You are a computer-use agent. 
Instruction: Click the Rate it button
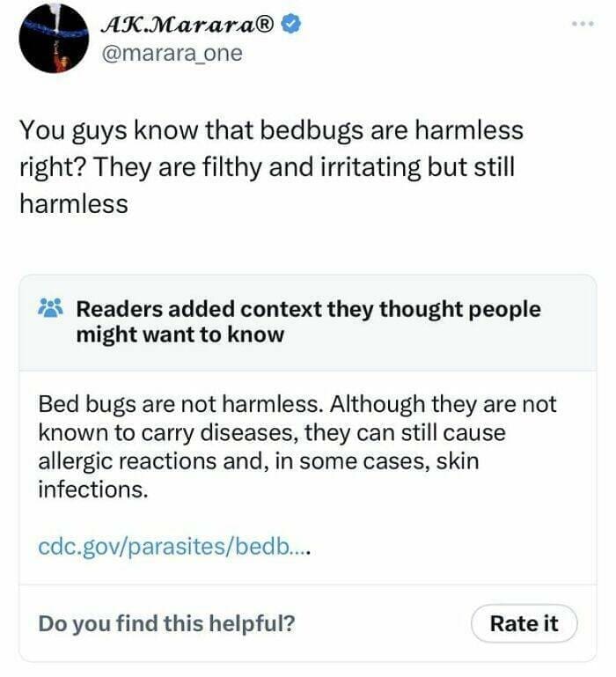click(x=524, y=623)
